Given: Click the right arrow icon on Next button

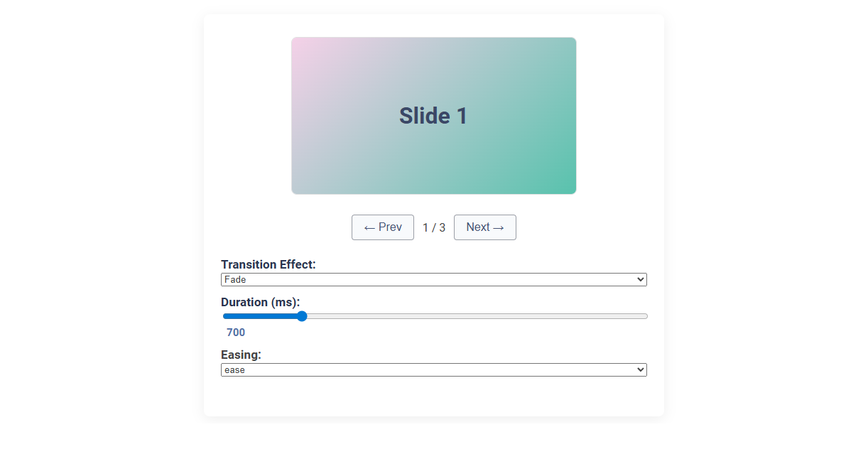Looking at the screenshot, I should [x=497, y=227].
